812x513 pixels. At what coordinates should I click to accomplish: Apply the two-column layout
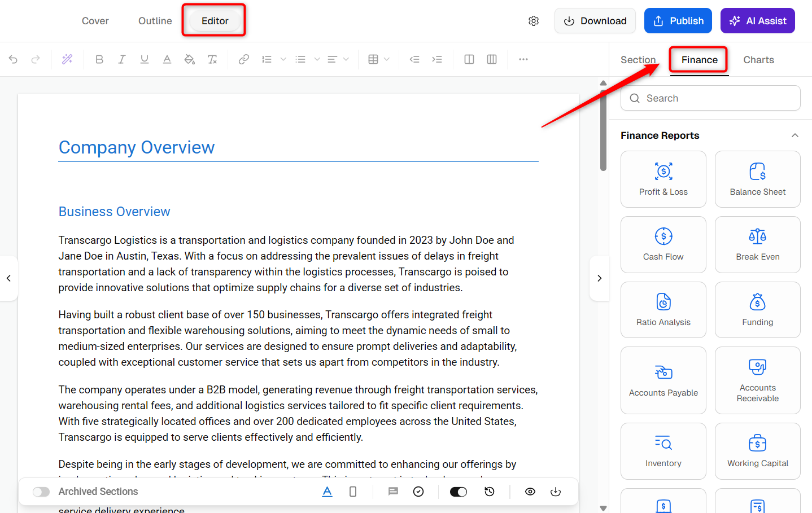[x=469, y=59]
